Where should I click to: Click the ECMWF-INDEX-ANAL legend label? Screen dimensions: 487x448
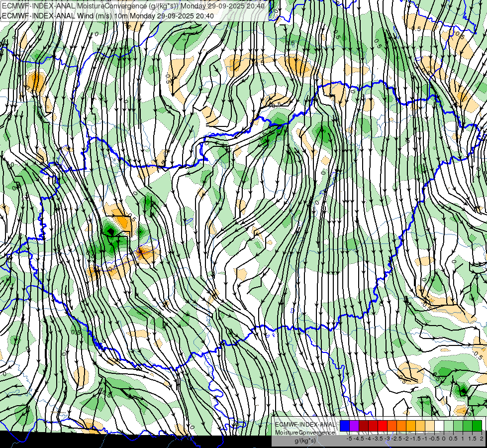[305, 425]
